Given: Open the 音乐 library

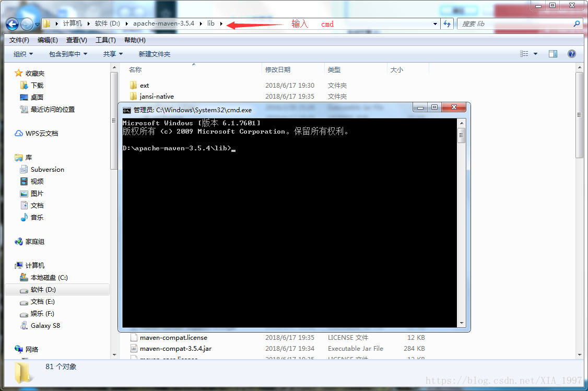Looking at the screenshot, I should pyautogui.click(x=37, y=218).
